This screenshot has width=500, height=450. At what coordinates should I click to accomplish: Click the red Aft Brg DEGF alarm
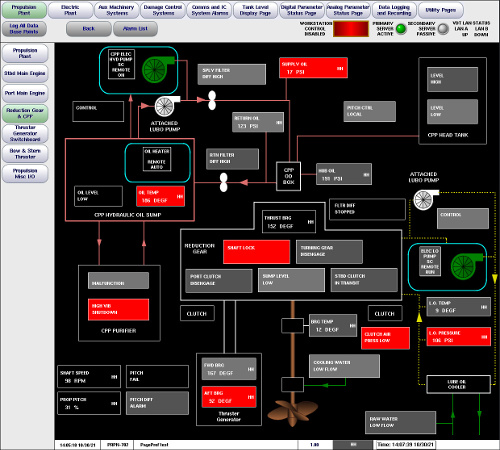coord(229,397)
